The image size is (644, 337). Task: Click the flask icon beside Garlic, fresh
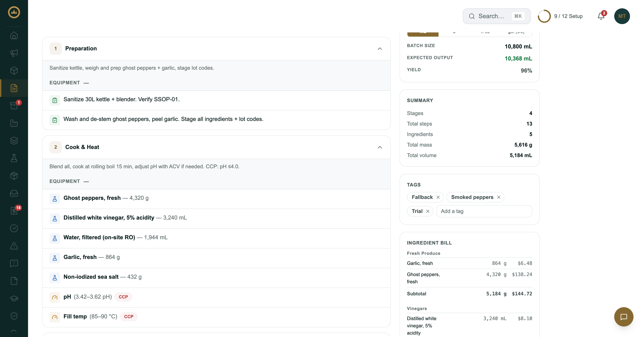pos(55,258)
